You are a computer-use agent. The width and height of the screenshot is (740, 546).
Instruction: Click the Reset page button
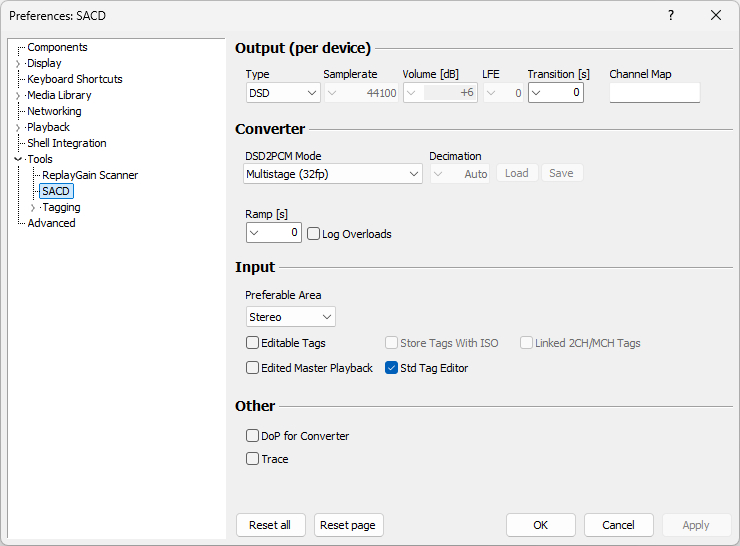click(348, 525)
